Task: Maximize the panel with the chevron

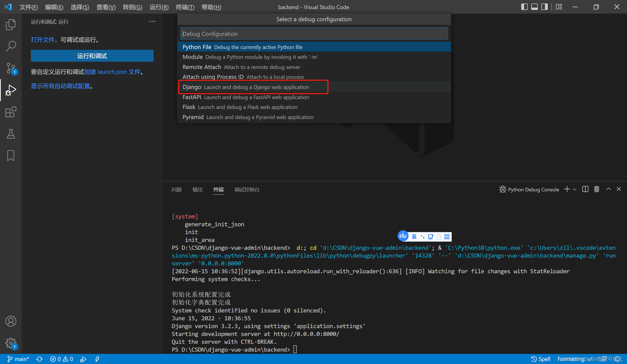Action: click(609, 189)
